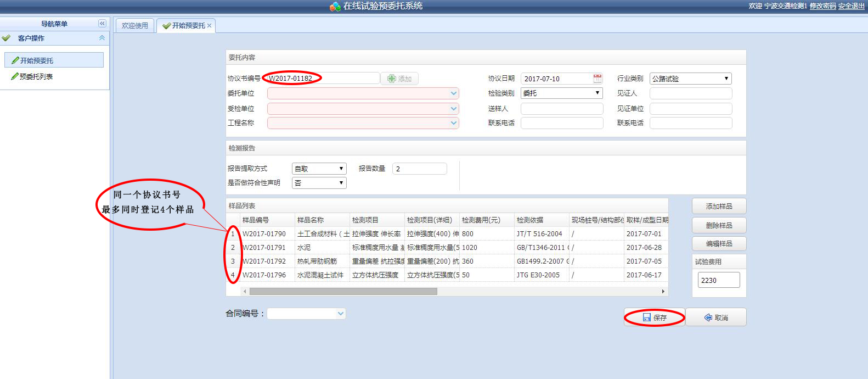The image size is (868, 379).
Task: Click the 删除样品 button
Action: pyautogui.click(x=719, y=225)
